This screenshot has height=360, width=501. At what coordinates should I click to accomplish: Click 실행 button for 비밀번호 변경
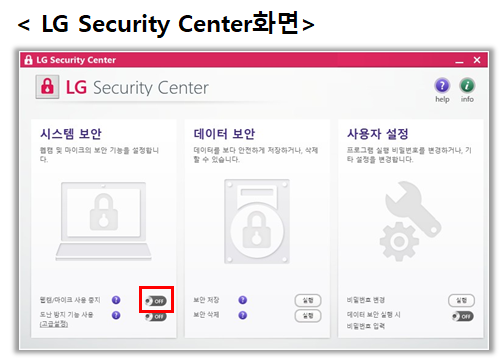pos(461,300)
